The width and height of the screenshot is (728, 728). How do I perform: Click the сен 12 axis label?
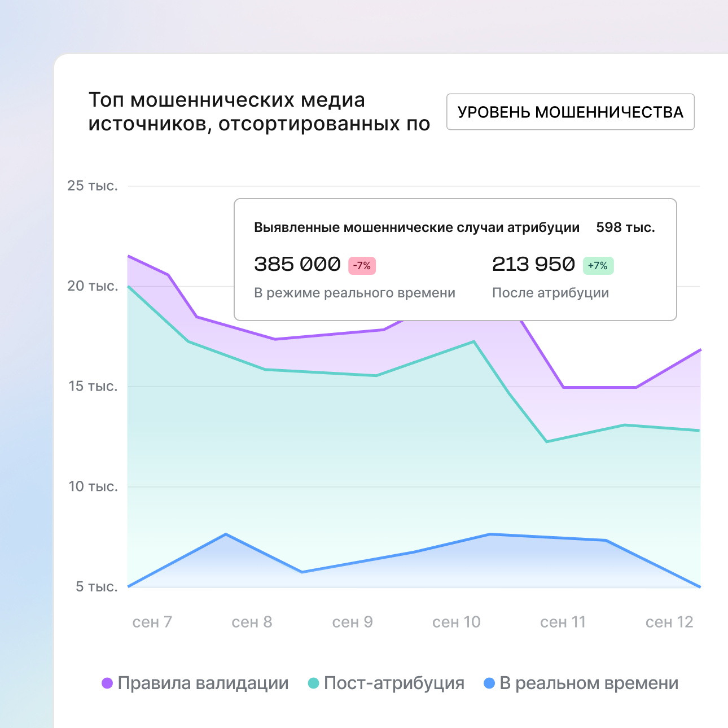tap(669, 622)
